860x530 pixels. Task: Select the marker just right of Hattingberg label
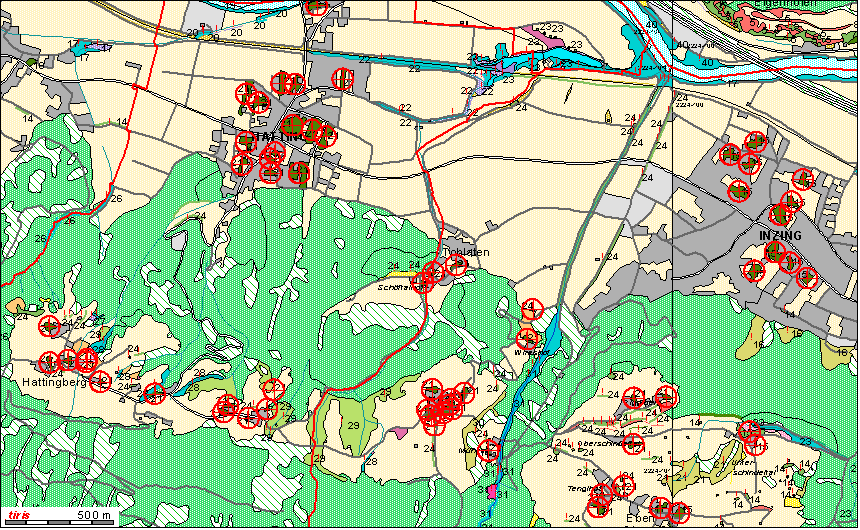(100, 381)
